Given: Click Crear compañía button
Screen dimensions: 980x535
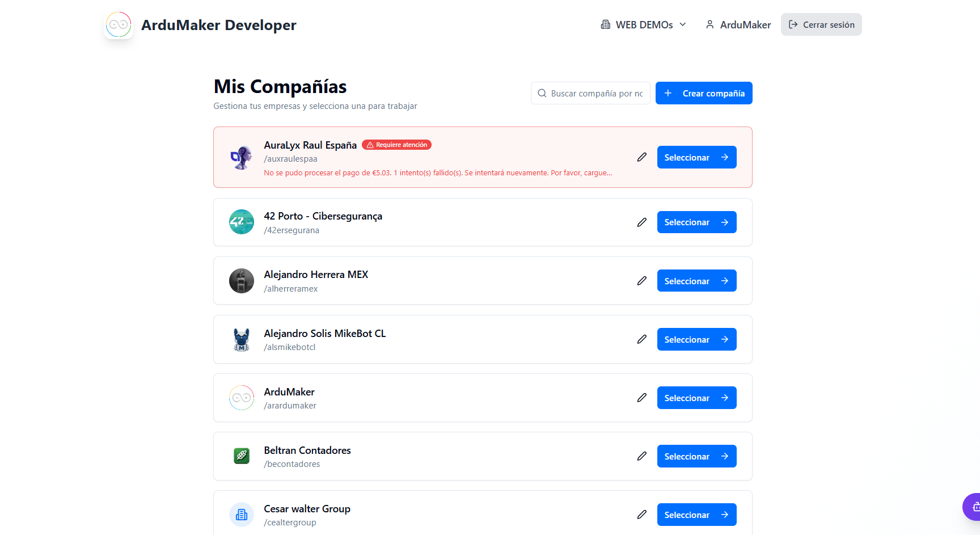Looking at the screenshot, I should [704, 93].
